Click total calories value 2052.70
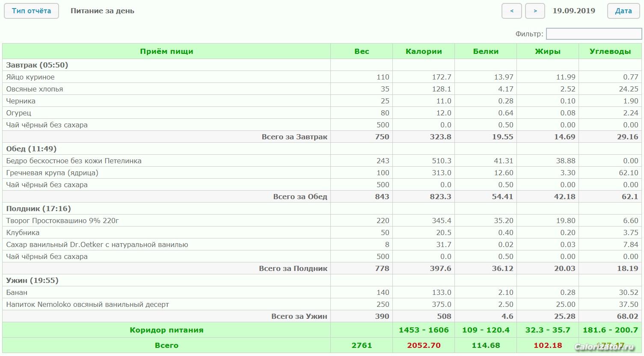Screen dimensions: 644x356 (x=424, y=345)
